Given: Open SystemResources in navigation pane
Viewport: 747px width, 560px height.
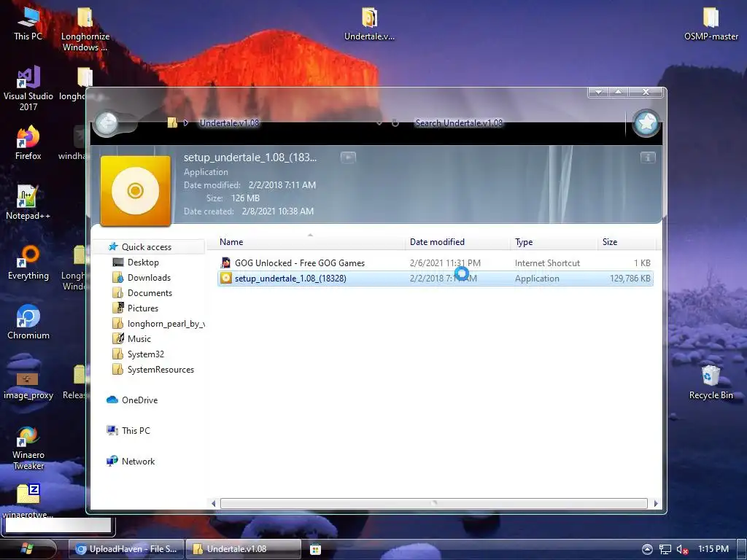Looking at the screenshot, I should tap(160, 370).
